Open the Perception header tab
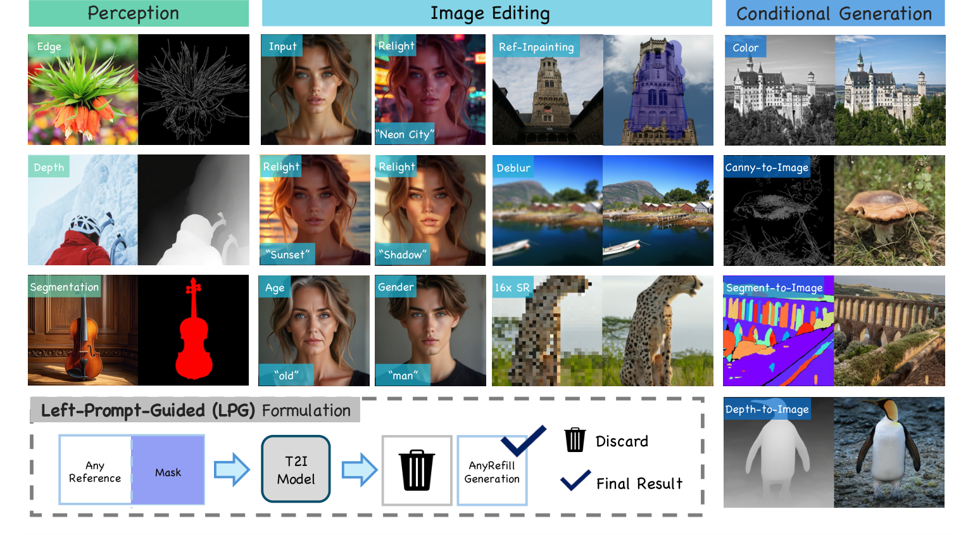Viewport: 980px width, 535px height. click(138, 13)
